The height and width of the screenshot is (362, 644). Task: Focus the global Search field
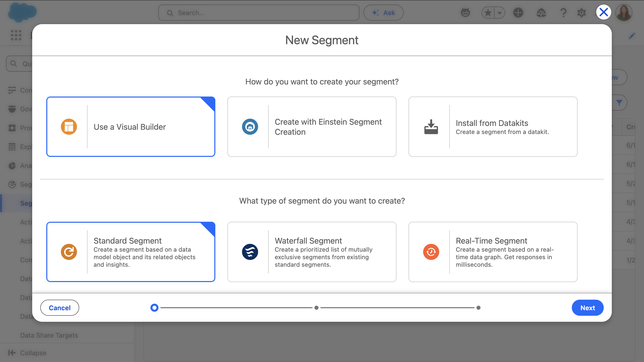tap(259, 13)
